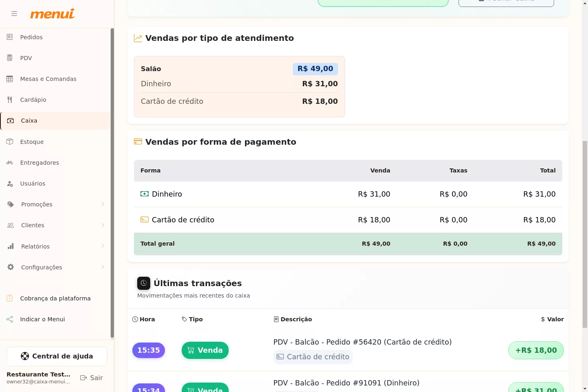
Task: Click the Pedidos list icon
Action: [x=10, y=37]
